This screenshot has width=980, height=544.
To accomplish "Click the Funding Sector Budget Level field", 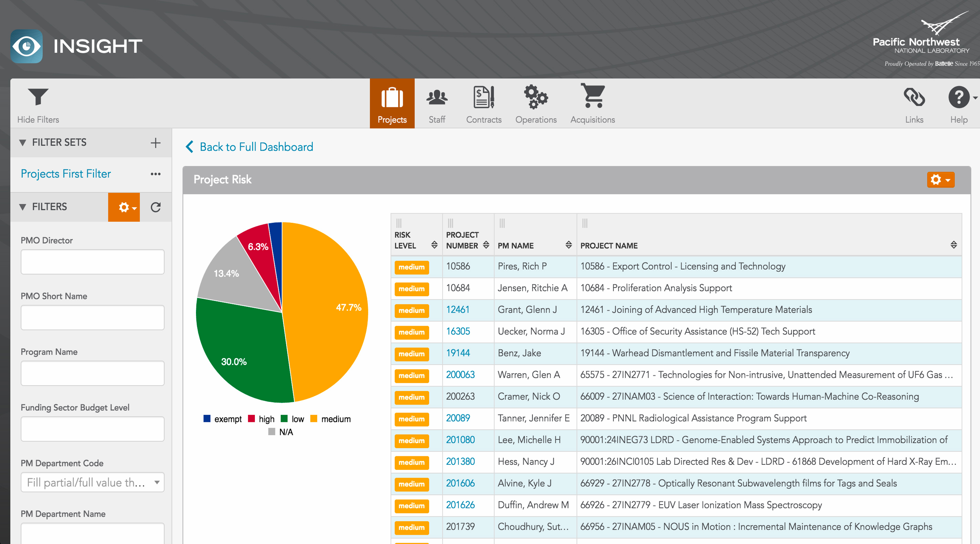I will pos(93,429).
